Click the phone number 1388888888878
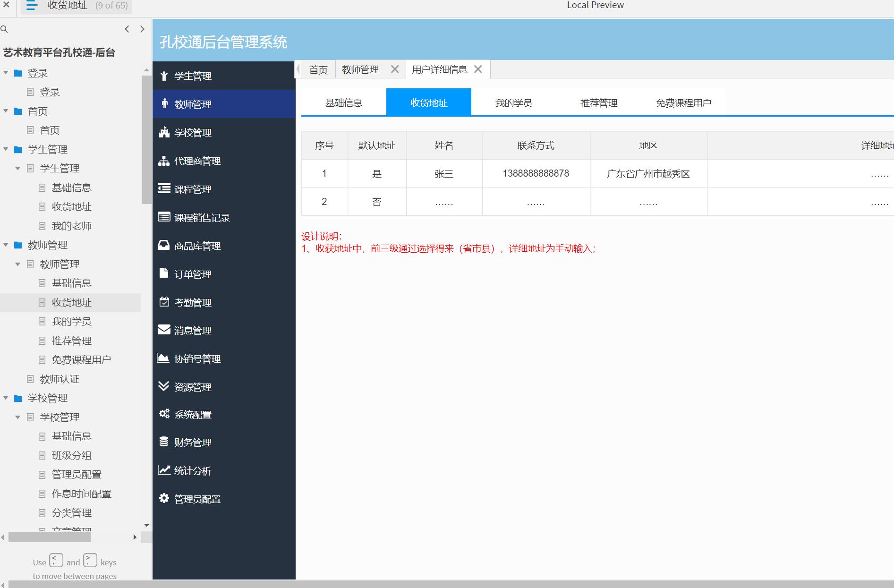 click(536, 173)
